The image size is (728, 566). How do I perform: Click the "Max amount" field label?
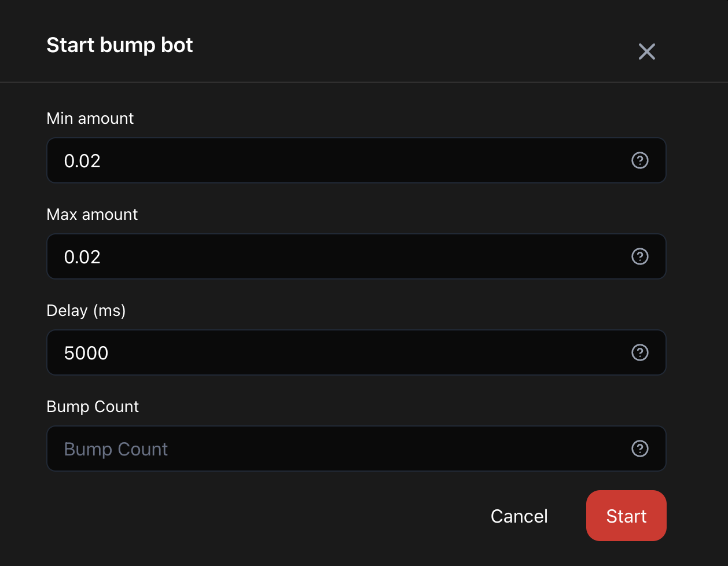pyautogui.click(x=92, y=215)
